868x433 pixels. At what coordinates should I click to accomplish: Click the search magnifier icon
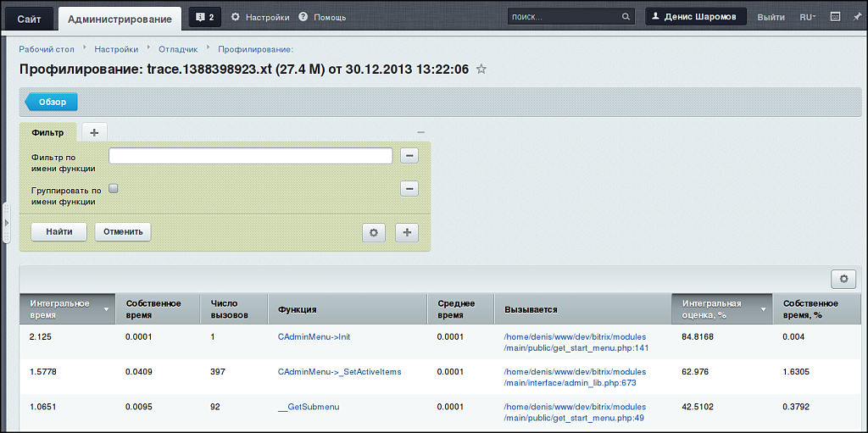[x=626, y=17]
